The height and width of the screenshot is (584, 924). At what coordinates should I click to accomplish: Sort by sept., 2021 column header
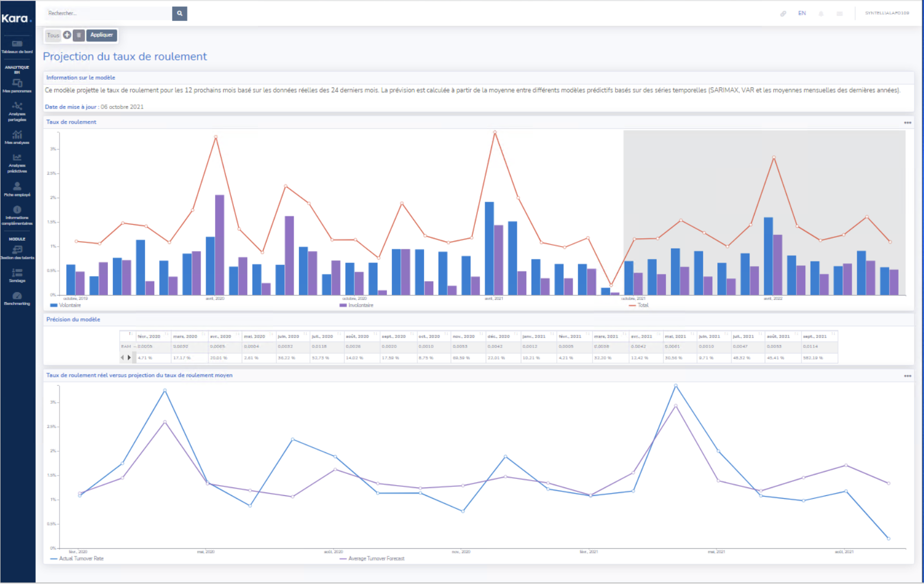tap(820, 336)
